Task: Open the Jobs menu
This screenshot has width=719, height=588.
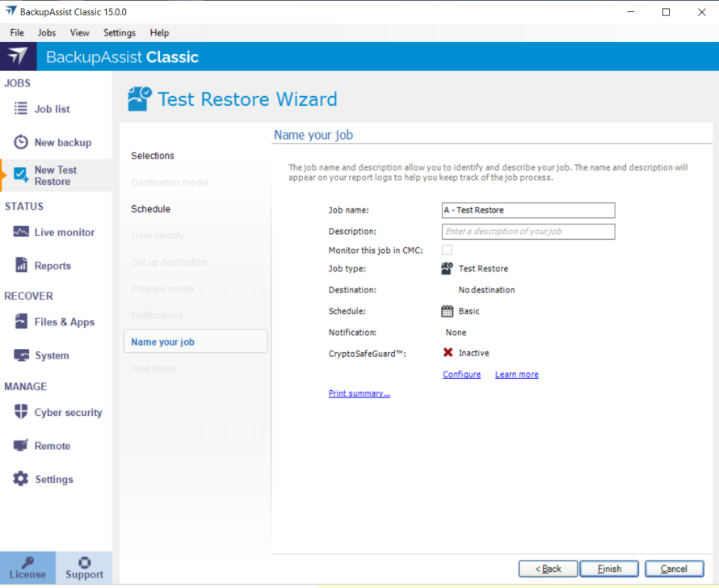Action: 47,33
